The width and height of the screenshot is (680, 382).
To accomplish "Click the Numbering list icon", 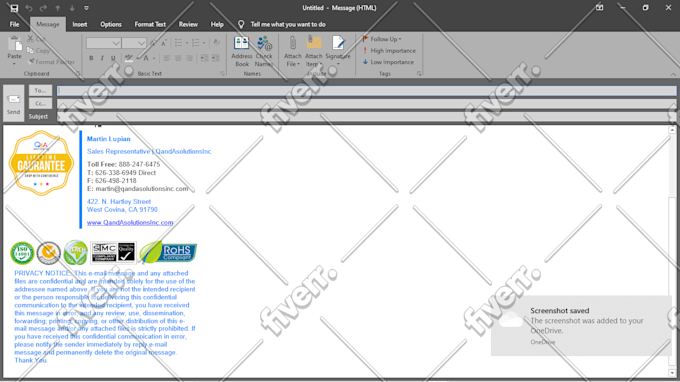I will (x=196, y=43).
